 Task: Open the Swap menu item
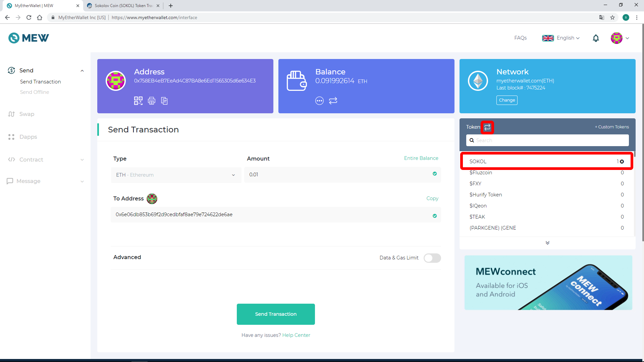click(x=27, y=114)
